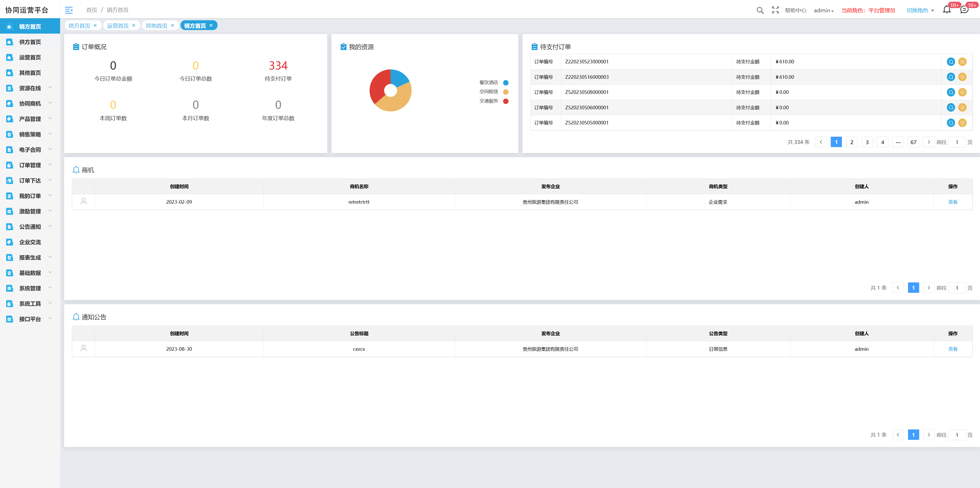
Task: Open the 切换角色 dropdown
Action: pyautogui.click(x=920, y=10)
